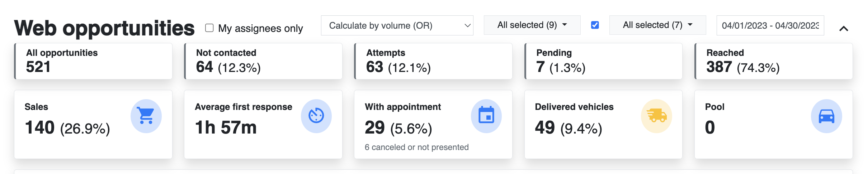
Task: Enable the My assignees only checkbox
Action: (x=209, y=28)
